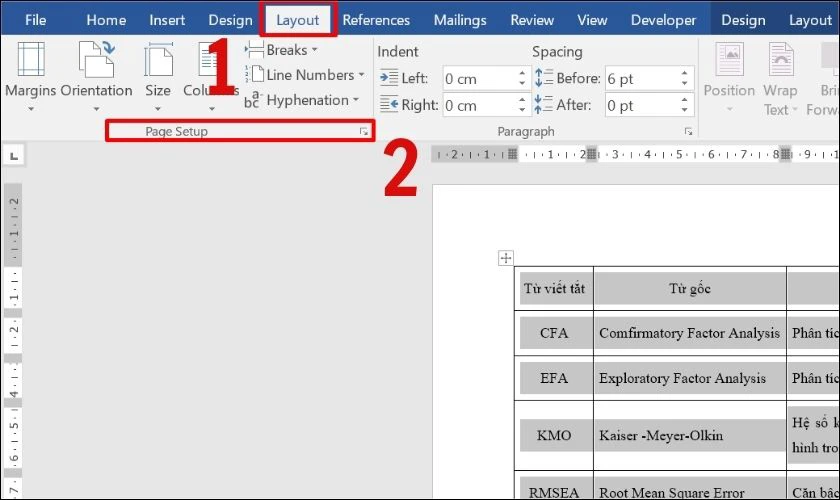This screenshot has width=840, height=500.
Task: Click the tab stop selector at ruler corner
Action: pos(14,156)
